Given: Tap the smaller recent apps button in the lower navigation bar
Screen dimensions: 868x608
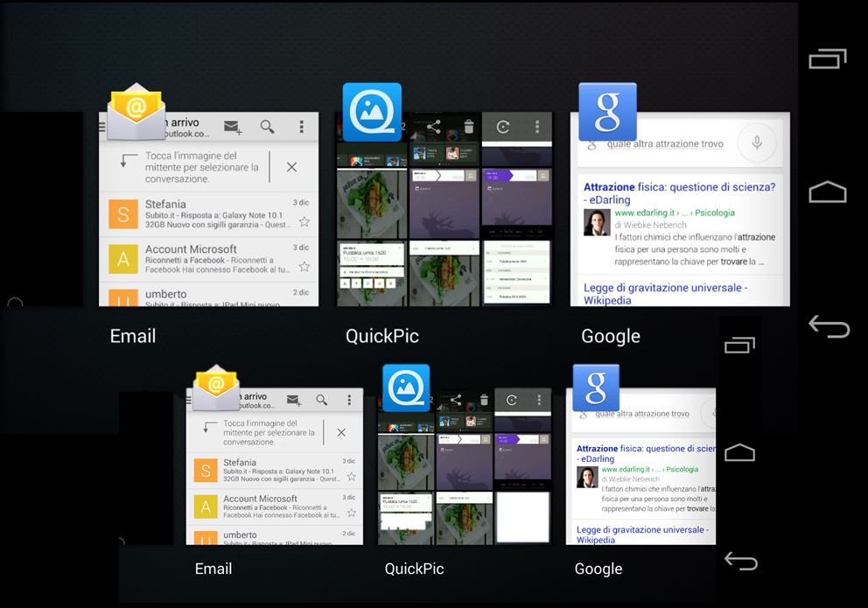Looking at the screenshot, I should [x=739, y=346].
